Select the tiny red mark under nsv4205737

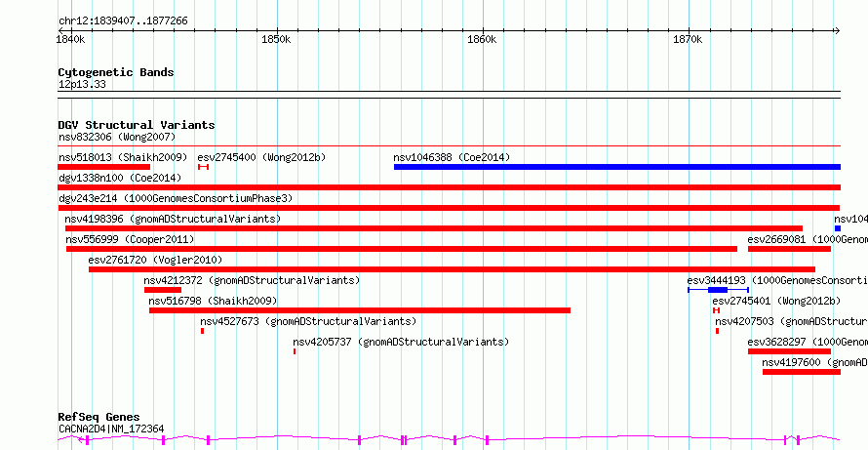pyautogui.click(x=295, y=351)
